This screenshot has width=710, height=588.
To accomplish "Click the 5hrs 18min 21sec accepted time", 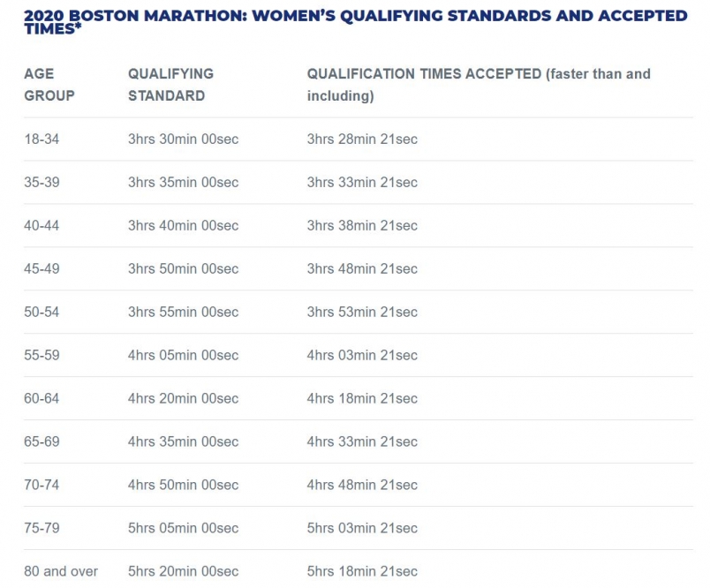I will [362, 571].
